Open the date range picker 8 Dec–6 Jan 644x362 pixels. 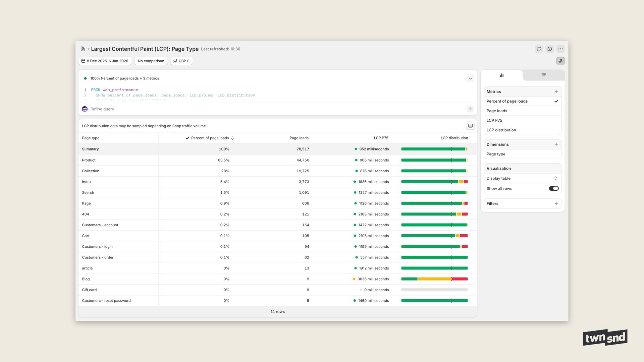click(105, 61)
